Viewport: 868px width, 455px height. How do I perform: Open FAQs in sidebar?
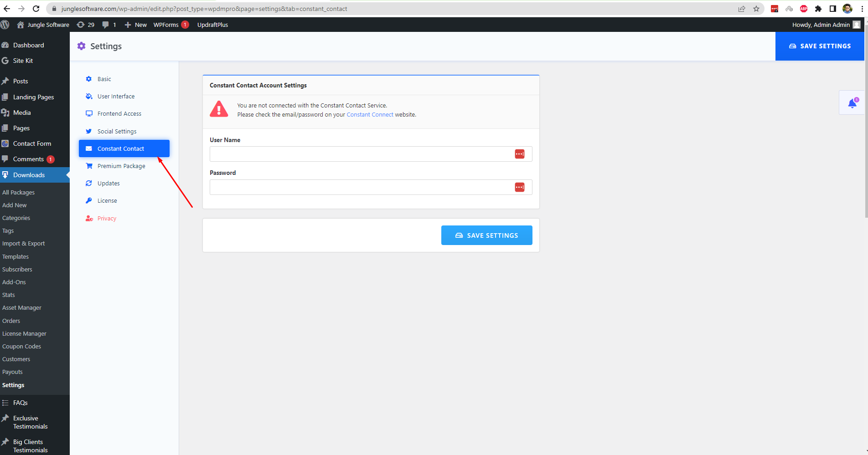click(35, 403)
